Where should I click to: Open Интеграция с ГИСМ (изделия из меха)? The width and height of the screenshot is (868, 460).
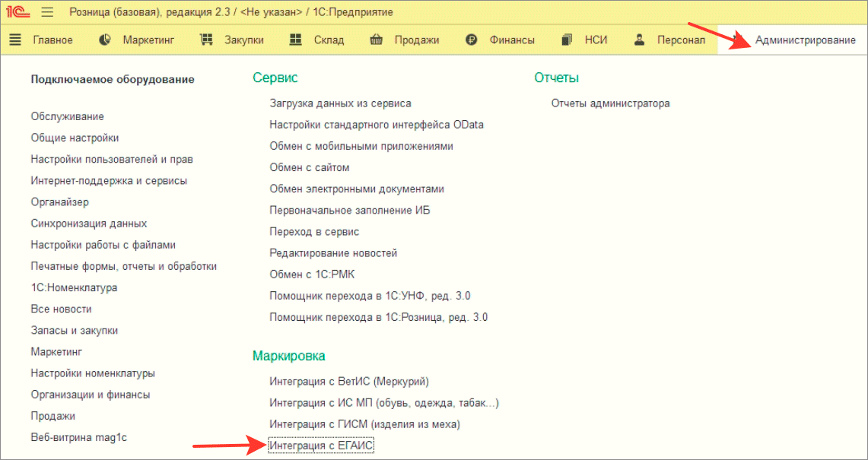[365, 424]
